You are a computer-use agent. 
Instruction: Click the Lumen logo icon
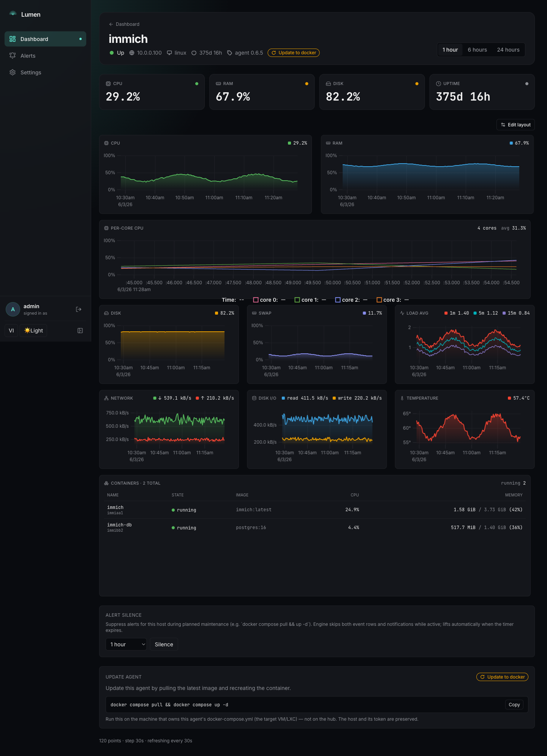(13, 14)
